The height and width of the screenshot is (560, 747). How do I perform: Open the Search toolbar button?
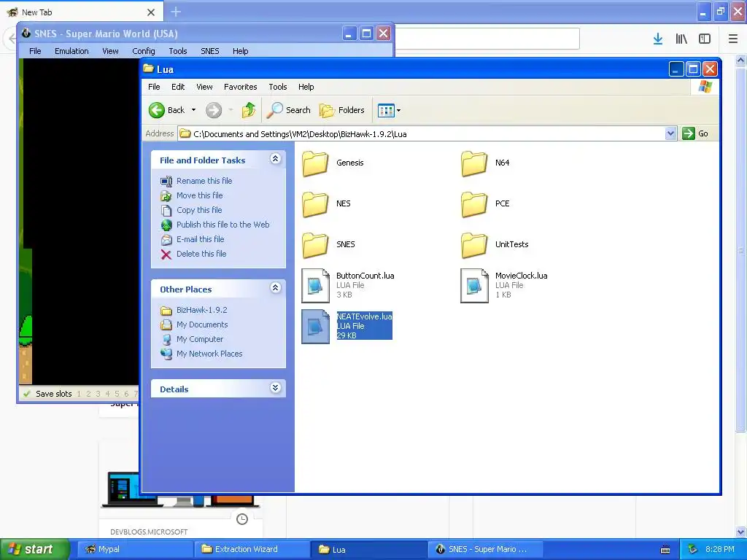288,110
